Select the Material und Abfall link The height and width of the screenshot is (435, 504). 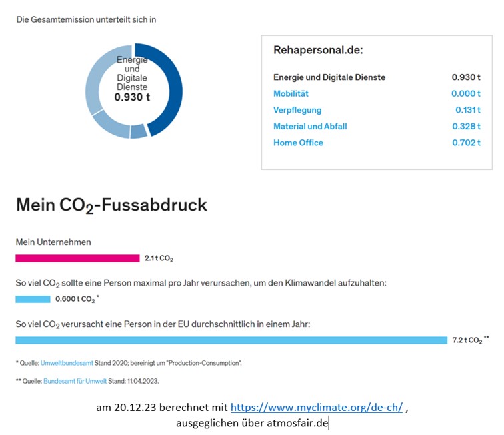(x=310, y=127)
